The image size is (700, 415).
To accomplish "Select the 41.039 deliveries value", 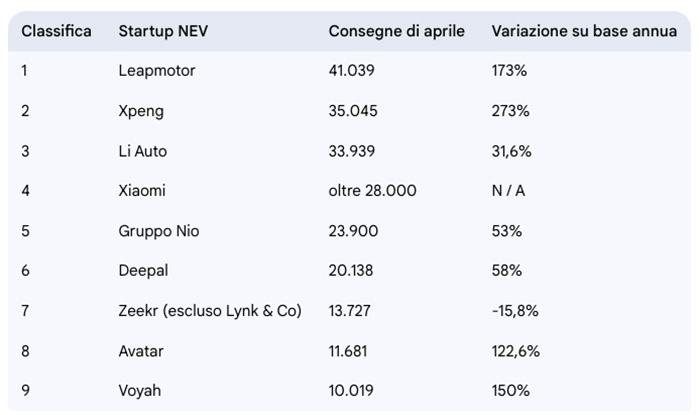I will point(351,71).
